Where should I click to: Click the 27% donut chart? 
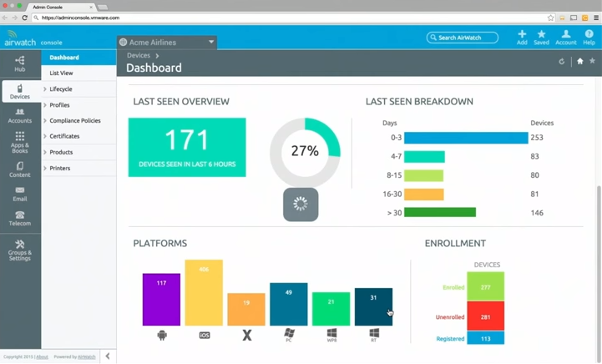(305, 153)
